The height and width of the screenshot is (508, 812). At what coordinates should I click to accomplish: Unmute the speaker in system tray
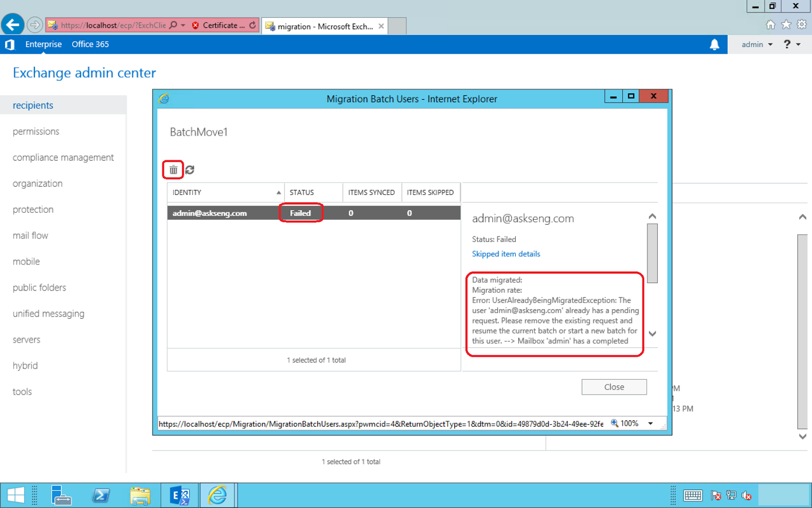(746, 495)
